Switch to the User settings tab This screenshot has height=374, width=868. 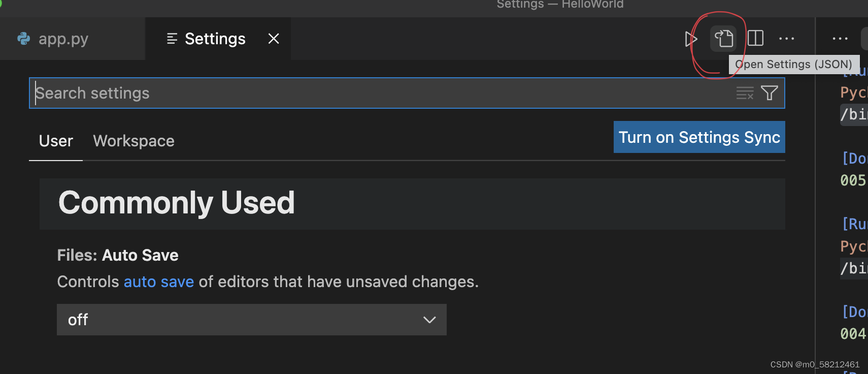coord(55,141)
